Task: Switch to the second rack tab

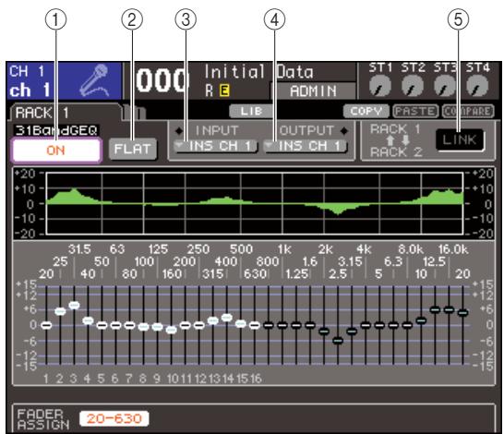Action: (x=135, y=113)
